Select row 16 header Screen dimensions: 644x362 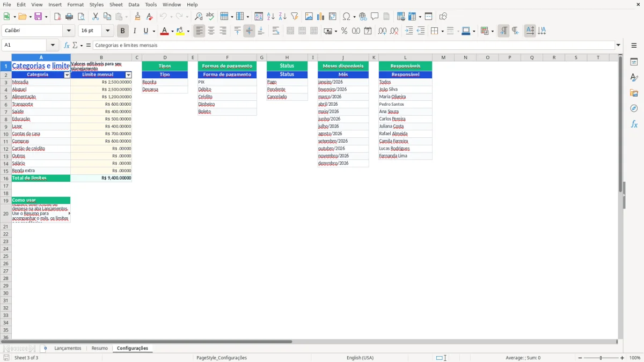(x=6, y=178)
